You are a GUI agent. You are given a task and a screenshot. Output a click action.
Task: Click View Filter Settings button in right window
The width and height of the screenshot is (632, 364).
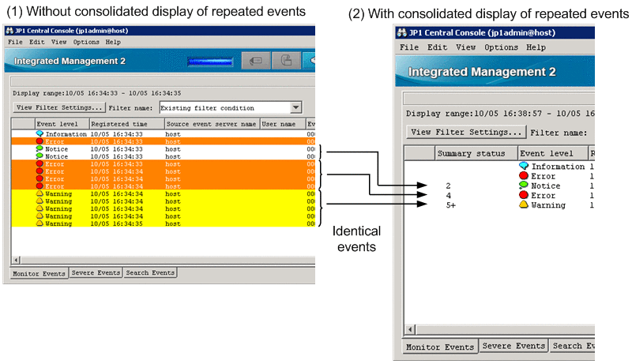click(x=466, y=132)
